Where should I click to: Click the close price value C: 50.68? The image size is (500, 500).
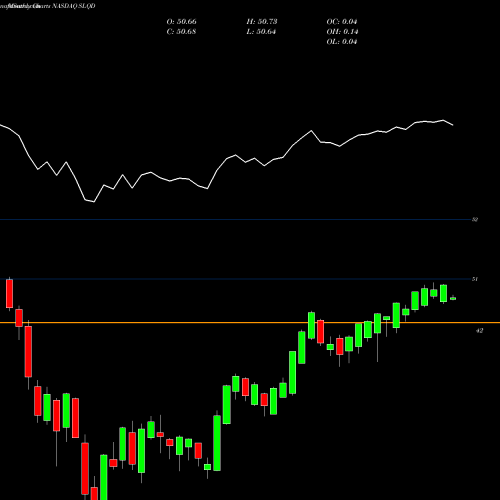point(181,32)
